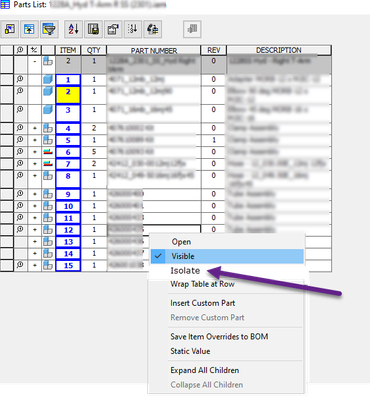Open Table Layout toolbar icon
This screenshot has height=400, width=370.
(113, 29)
